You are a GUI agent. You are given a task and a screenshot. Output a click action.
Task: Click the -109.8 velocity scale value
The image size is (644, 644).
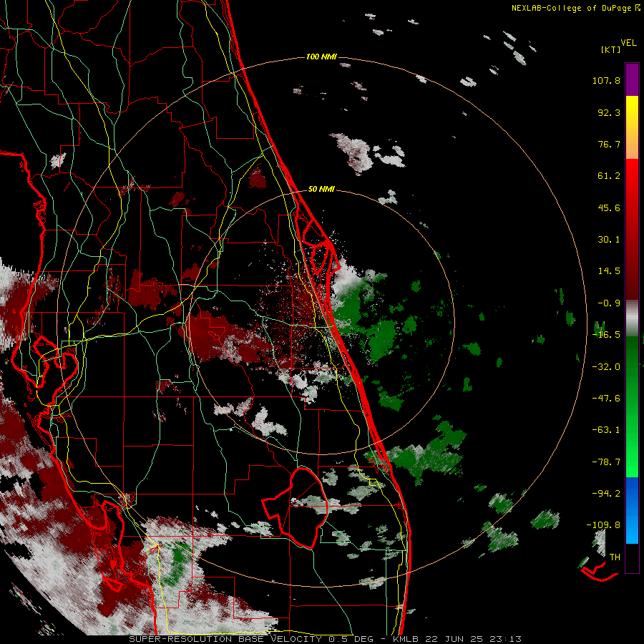604,525
